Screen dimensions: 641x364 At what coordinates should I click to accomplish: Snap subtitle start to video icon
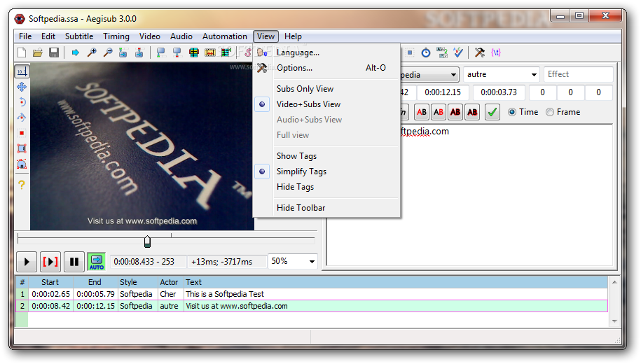tap(160, 52)
